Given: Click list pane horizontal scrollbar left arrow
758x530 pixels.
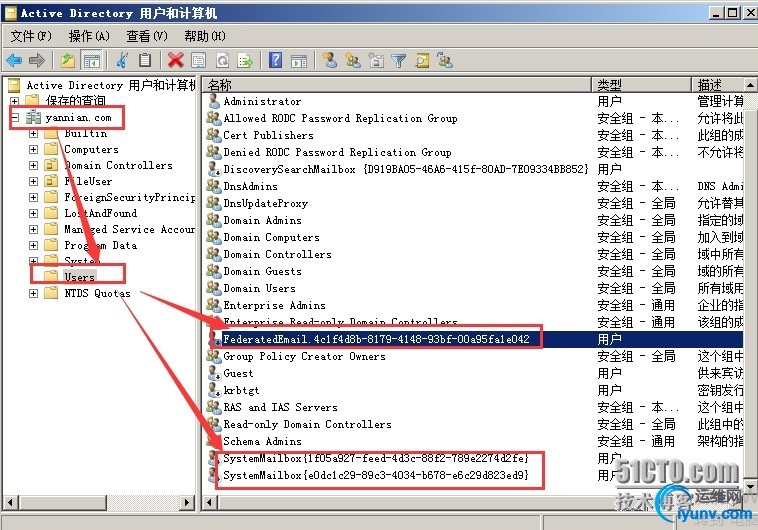Looking at the screenshot, I should click(210, 502).
